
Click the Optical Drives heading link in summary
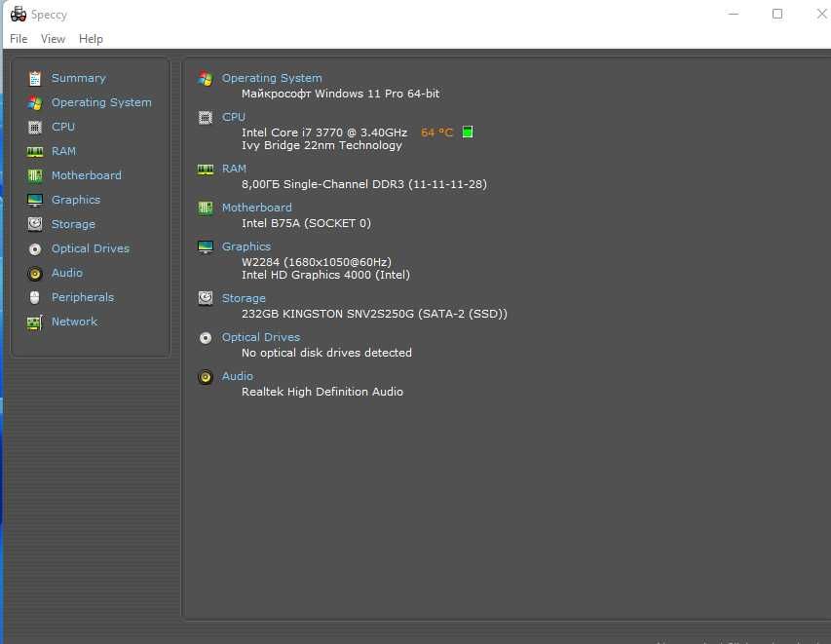(x=261, y=337)
